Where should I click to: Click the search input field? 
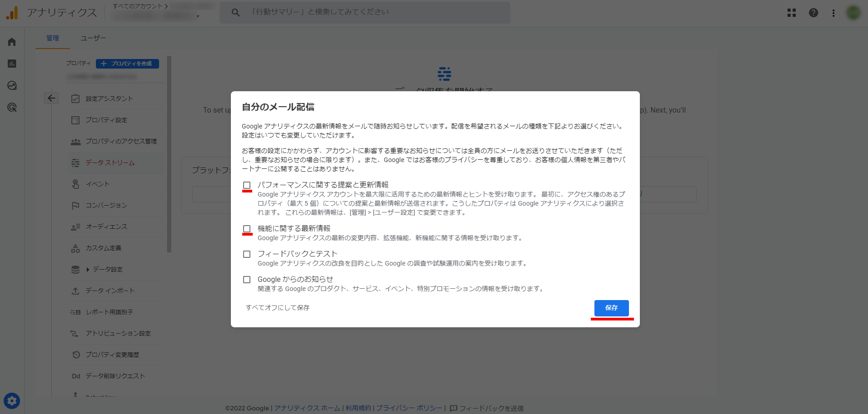point(365,12)
